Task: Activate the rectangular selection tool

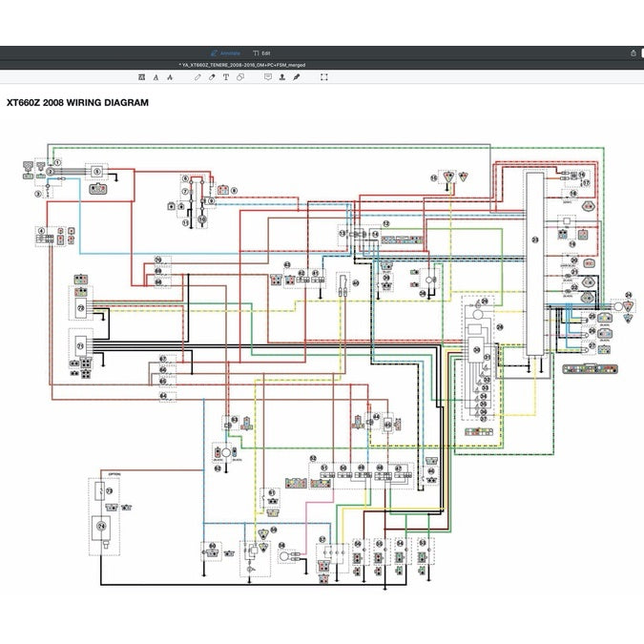Action: [324, 76]
